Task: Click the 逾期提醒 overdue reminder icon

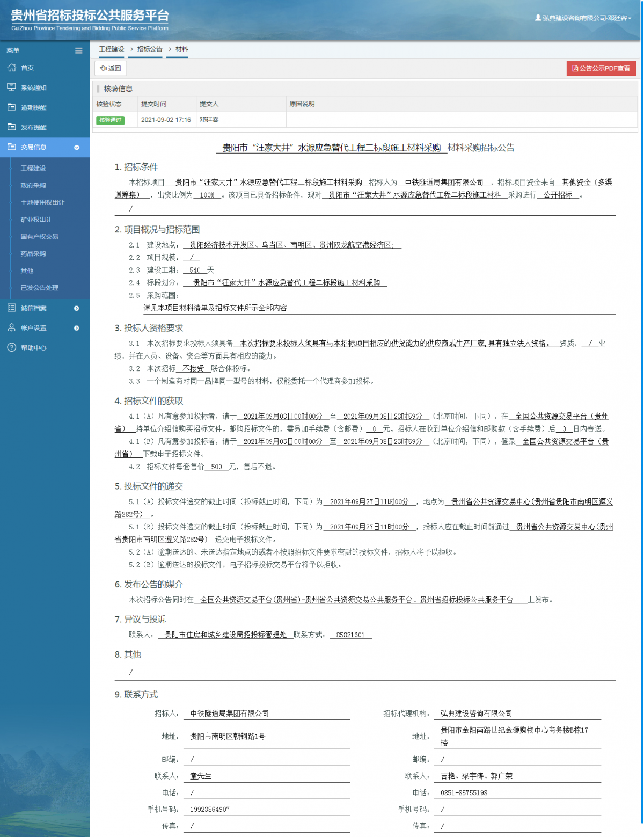Action: pos(11,107)
